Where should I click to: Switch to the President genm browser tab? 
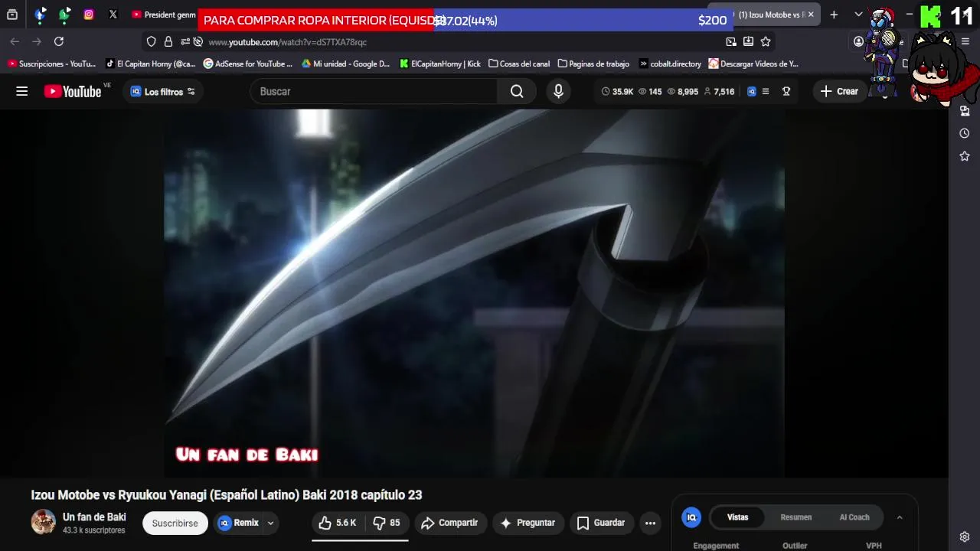pos(163,15)
